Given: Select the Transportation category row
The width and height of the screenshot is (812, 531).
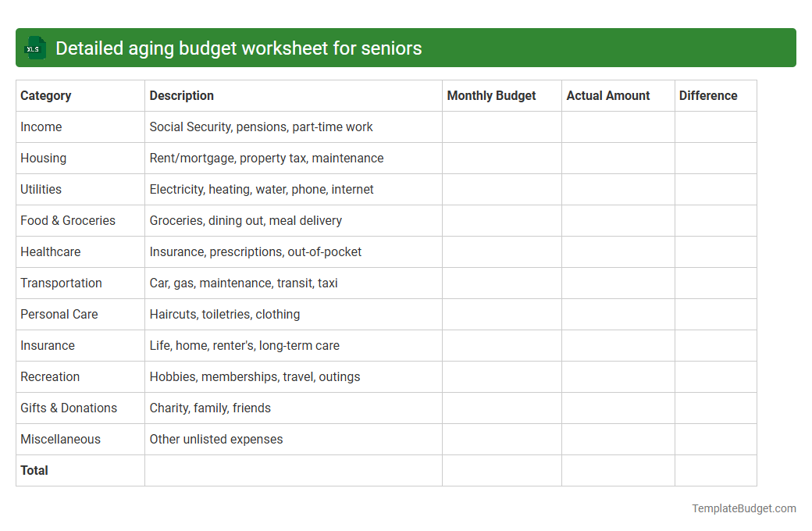Looking at the screenshot, I should 61,283.
